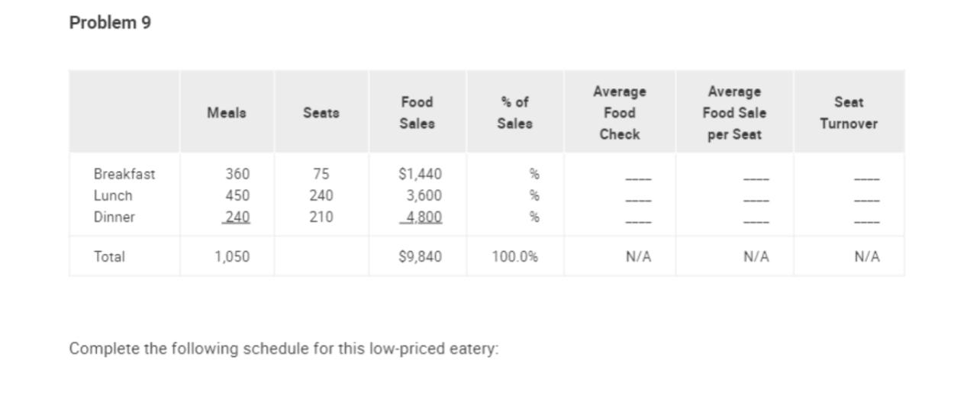Screen dimensions: 980x402
Task: Click the "Complete the following schedule" instruction text
Action: pyautogui.click(x=283, y=349)
